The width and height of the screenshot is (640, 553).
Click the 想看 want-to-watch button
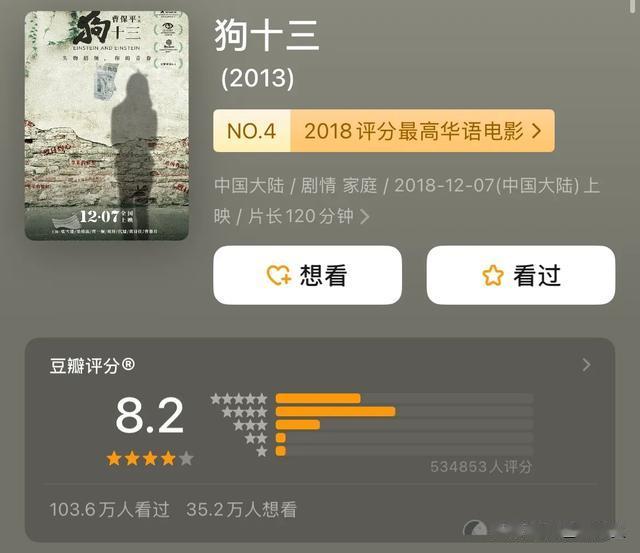click(x=307, y=275)
